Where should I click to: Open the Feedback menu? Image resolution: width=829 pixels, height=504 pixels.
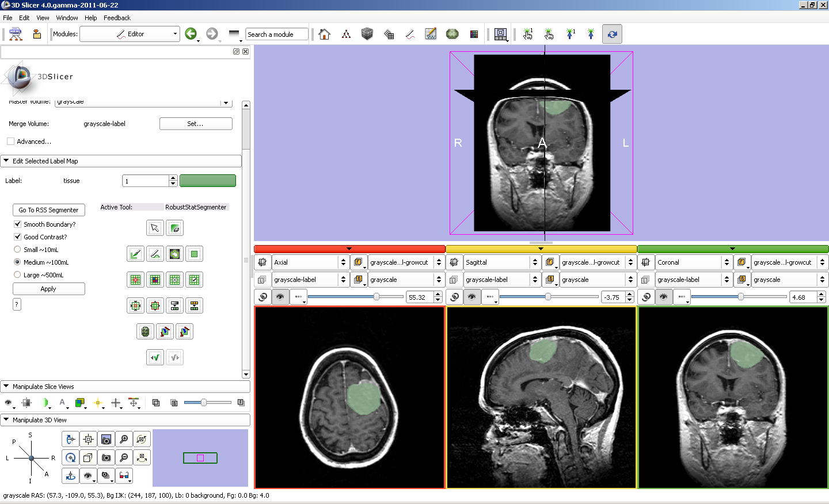(x=117, y=18)
